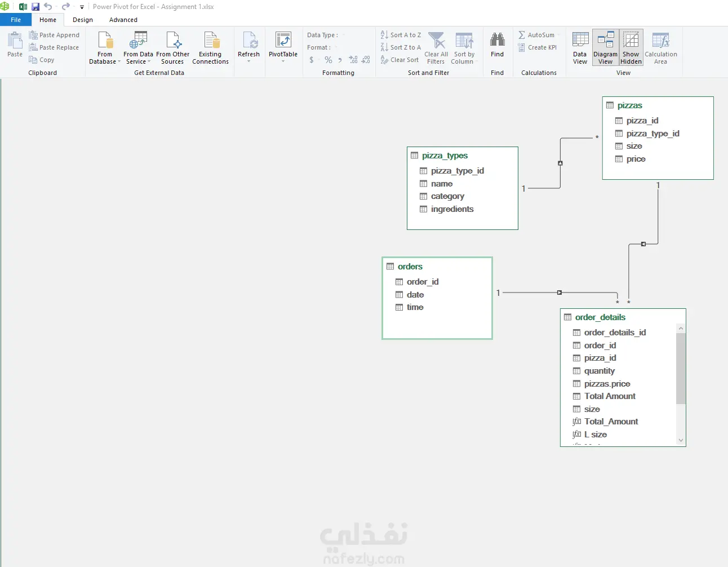Expand the Refresh dropdown arrow
This screenshot has height=567, width=728.
[x=248, y=61]
